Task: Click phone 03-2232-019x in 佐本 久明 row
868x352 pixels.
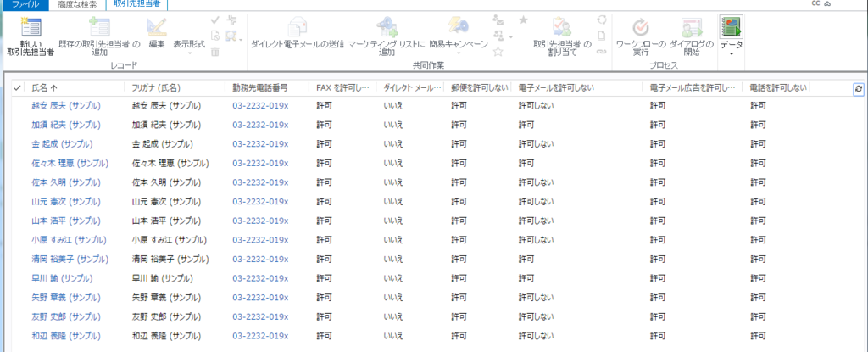Action: 260,182
